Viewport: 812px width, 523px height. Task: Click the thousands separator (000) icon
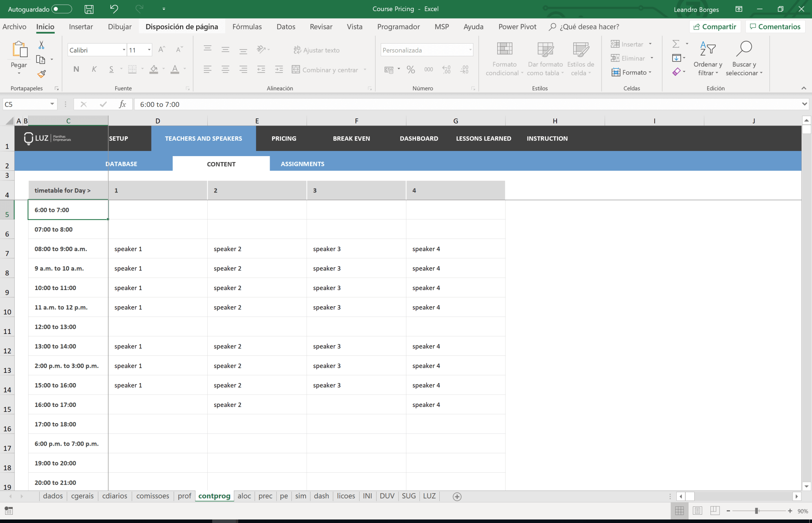pos(429,69)
